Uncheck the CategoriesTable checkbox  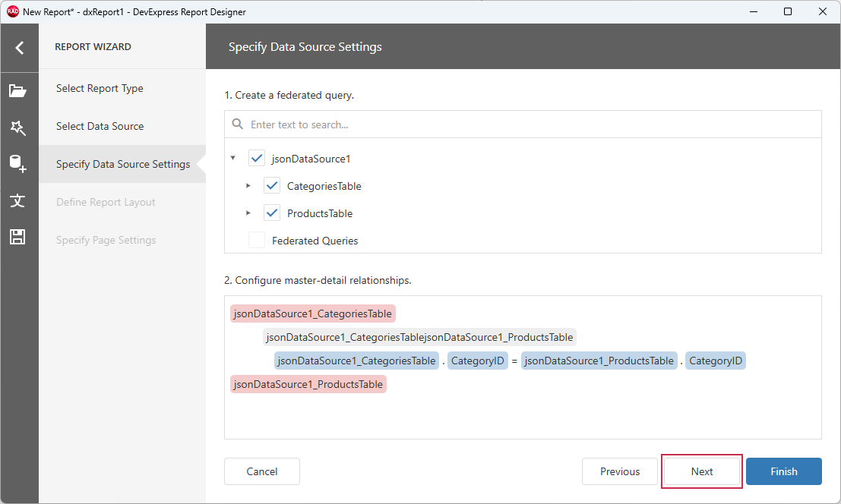(x=272, y=185)
